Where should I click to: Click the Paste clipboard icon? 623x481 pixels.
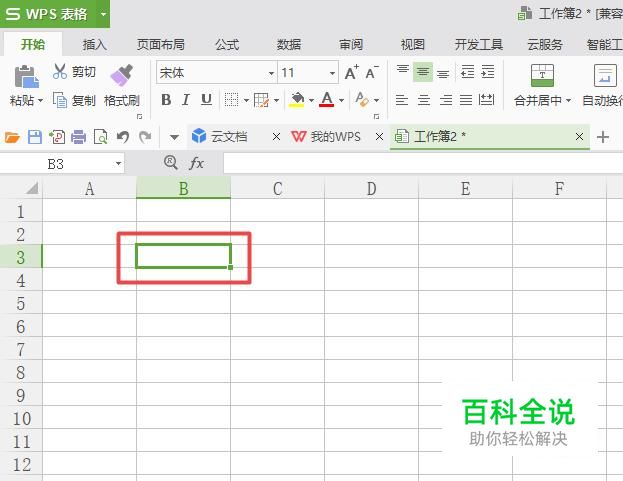click(26, 76)
